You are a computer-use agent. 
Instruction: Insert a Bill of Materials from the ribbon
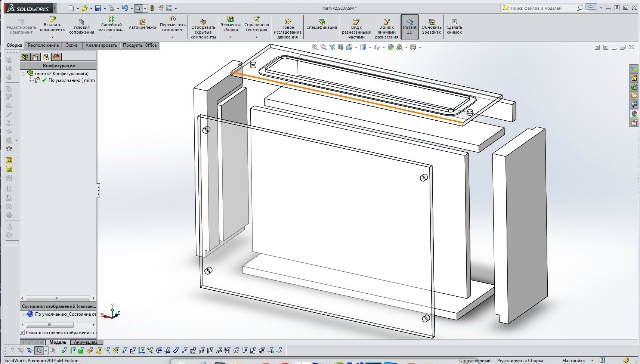pyautogui.click(x=322, y=25)
